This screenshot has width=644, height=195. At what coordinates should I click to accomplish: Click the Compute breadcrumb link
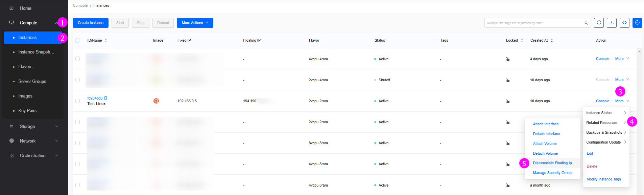coord(80,5)
